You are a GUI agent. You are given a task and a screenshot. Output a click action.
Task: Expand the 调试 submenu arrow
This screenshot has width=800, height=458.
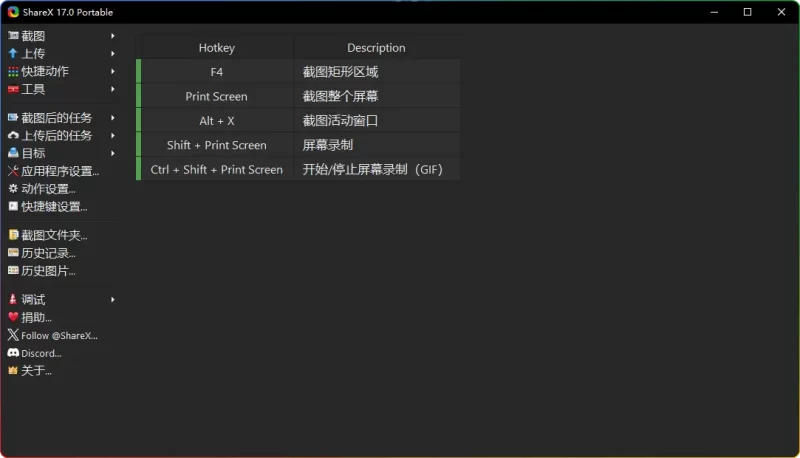[x=113, y=299]
